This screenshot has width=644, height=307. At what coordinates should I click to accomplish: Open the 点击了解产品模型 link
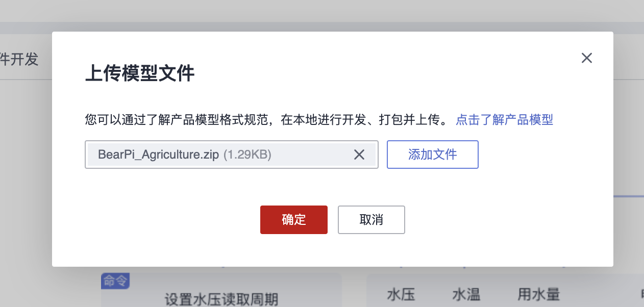click(x=504, y=120)
